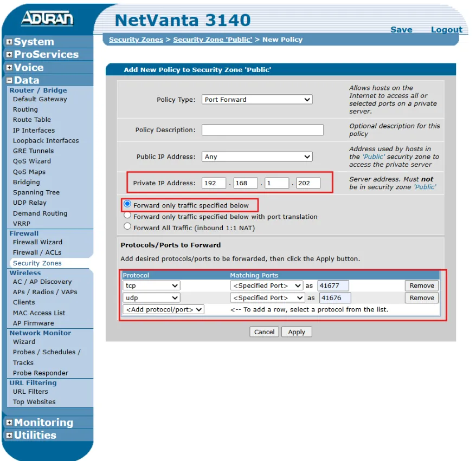Select 'Forward only traffic specified below' option
476x461 pixels.
pyautogui.click(x=128, y=204)
